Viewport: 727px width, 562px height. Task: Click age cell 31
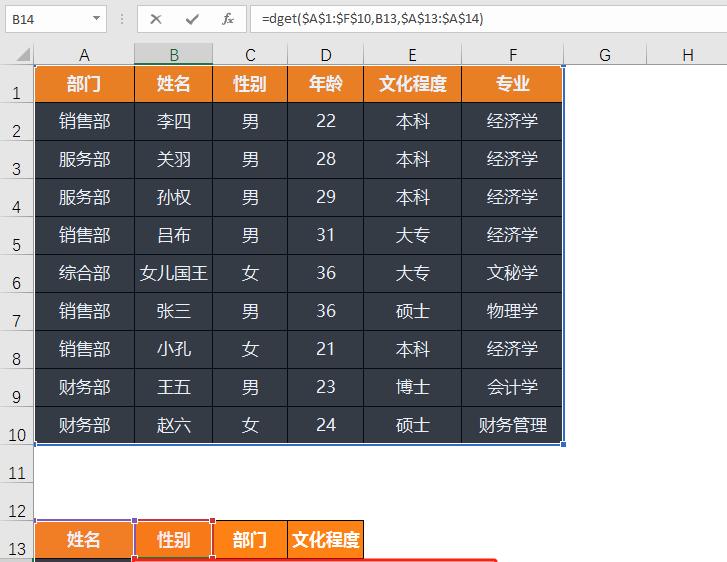(x=325, y=236)
